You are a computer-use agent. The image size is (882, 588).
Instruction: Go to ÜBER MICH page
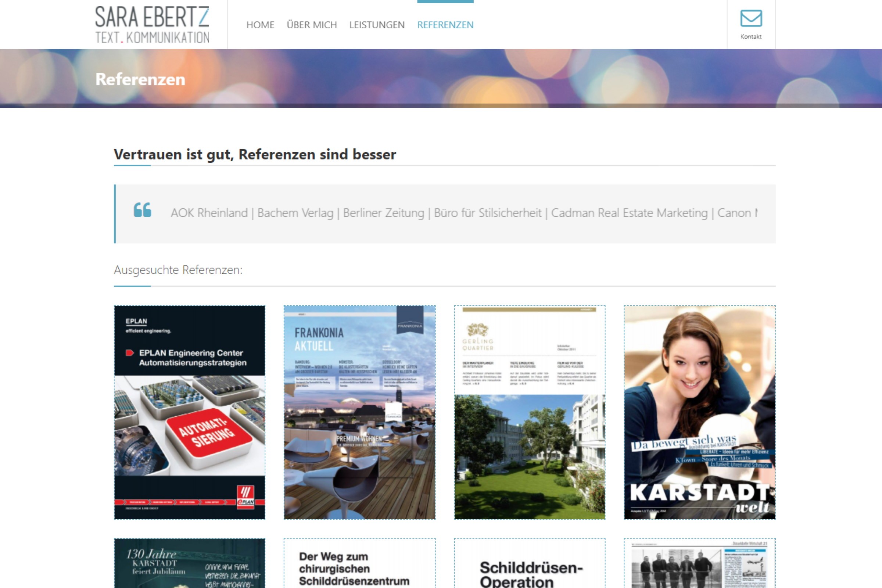point(312,25)
